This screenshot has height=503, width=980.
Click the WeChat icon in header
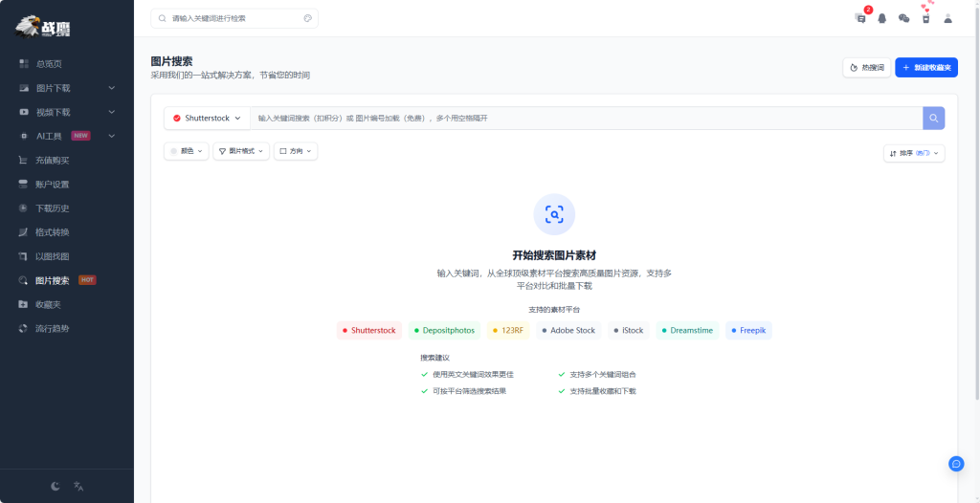tap(903, 18)
